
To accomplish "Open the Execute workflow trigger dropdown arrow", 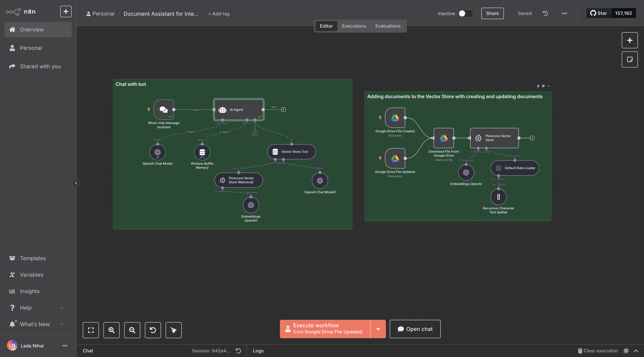I will 378,329.
